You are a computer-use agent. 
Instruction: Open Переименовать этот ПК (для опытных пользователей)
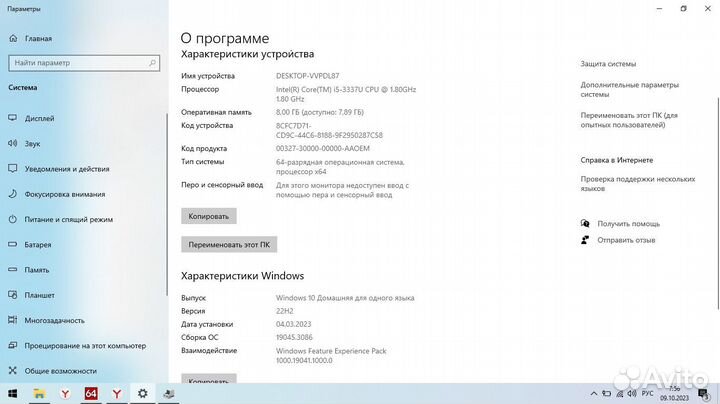tap(629, 120)
